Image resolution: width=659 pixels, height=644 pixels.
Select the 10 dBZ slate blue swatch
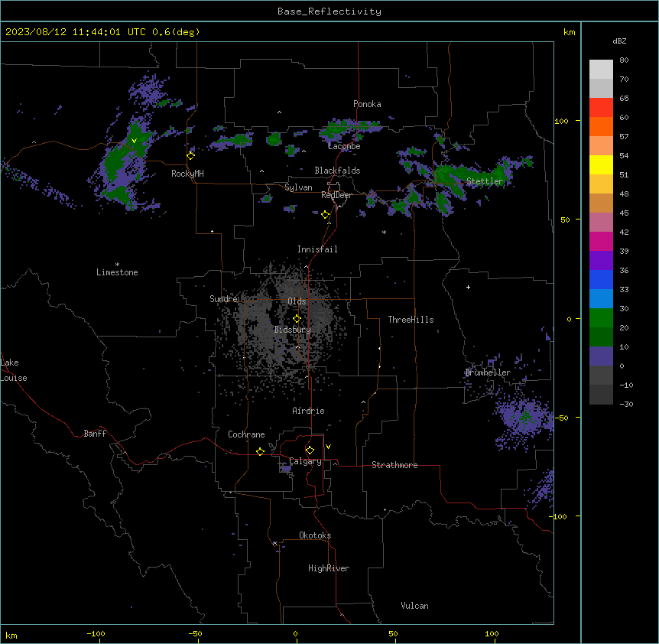click(x=601, y=356)
